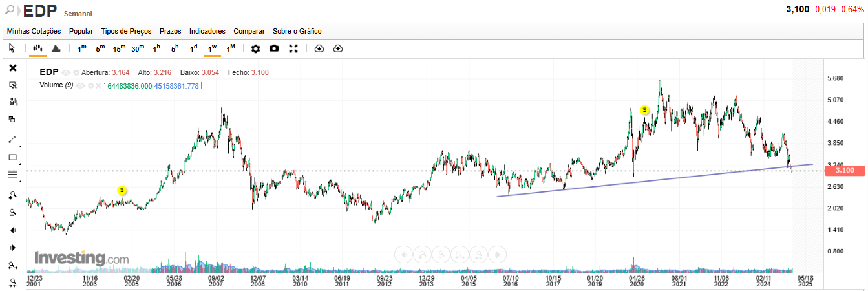Open the Indicadores menu
Viewport: 868px width, 291px height.
pos(207,31)
